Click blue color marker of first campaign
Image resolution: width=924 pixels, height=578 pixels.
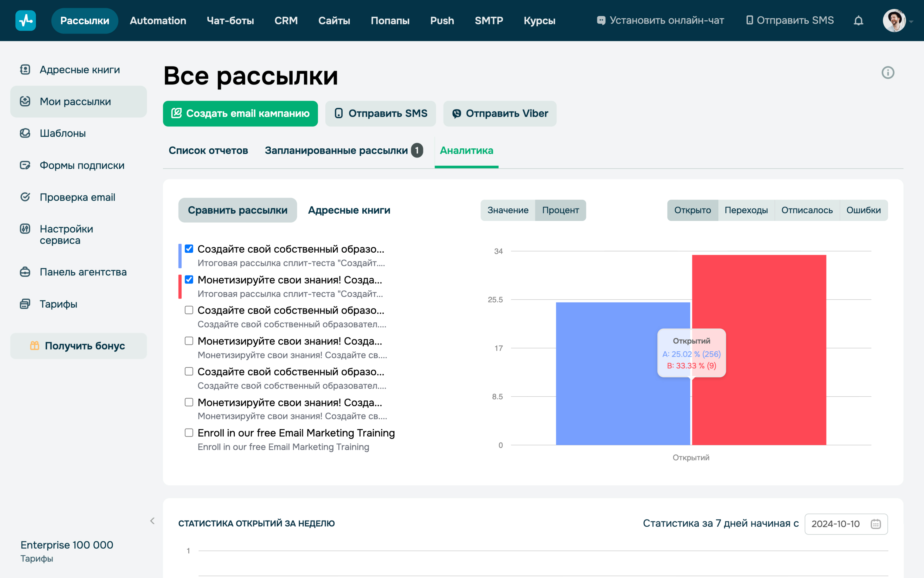point(180,256)
